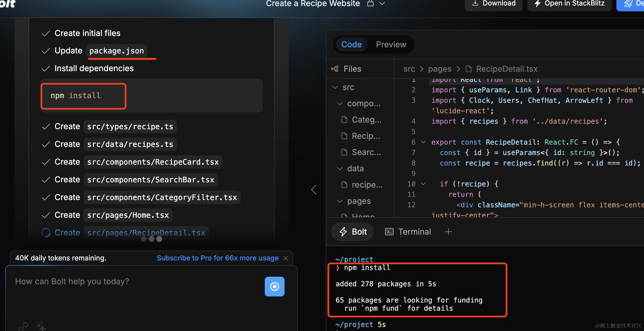Click the enhance prompt sparkle icon
The height and width of the screenshot is (331, 644).
[42, 326]
